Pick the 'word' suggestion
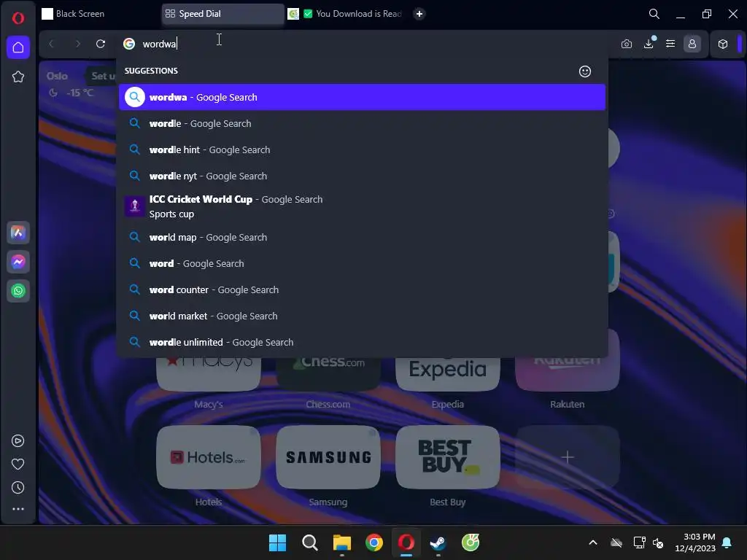Viewport: 747px width, 560px height. (362, 263)
